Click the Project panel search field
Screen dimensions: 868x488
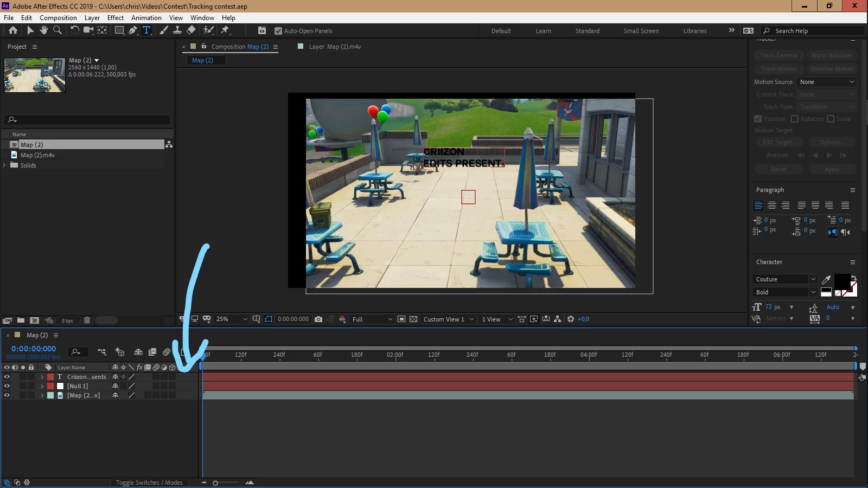coord(87,120)
